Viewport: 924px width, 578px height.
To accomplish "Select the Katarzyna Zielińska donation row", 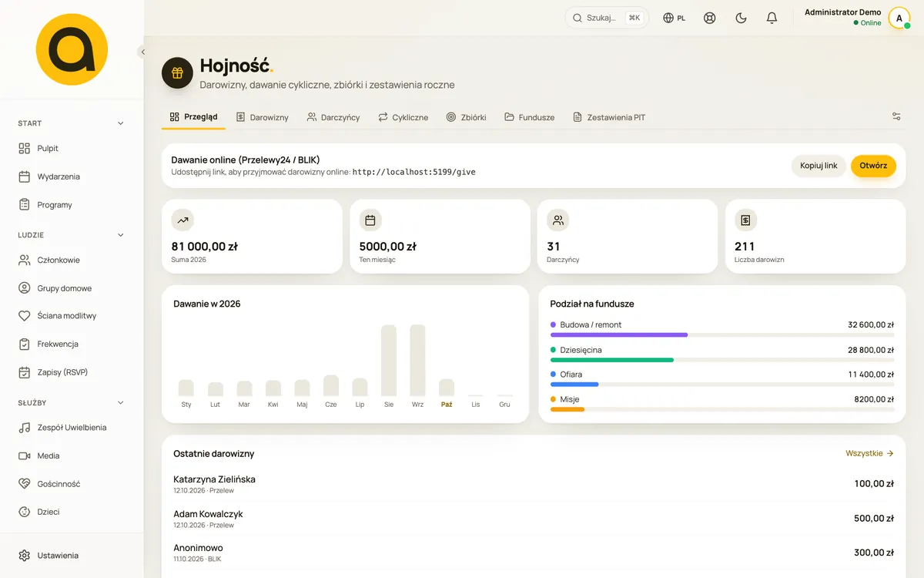I will tap(534, 484).
